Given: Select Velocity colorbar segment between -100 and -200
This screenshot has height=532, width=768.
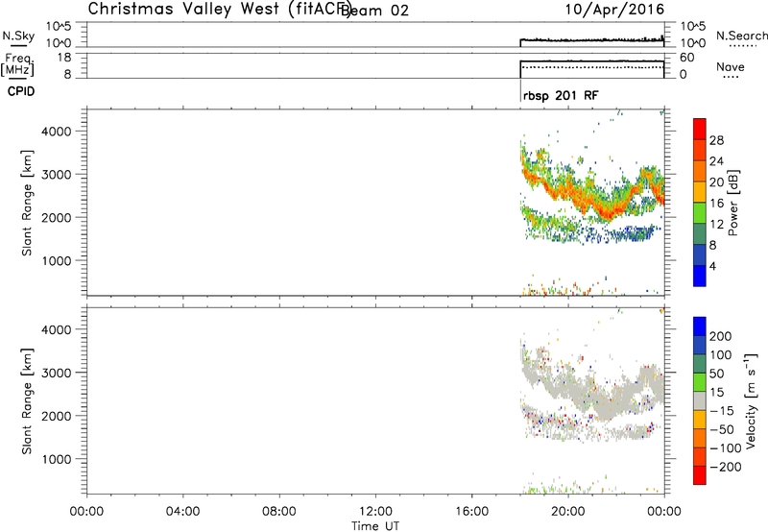Looking at the screenshot, I should (x=700, y=456).
